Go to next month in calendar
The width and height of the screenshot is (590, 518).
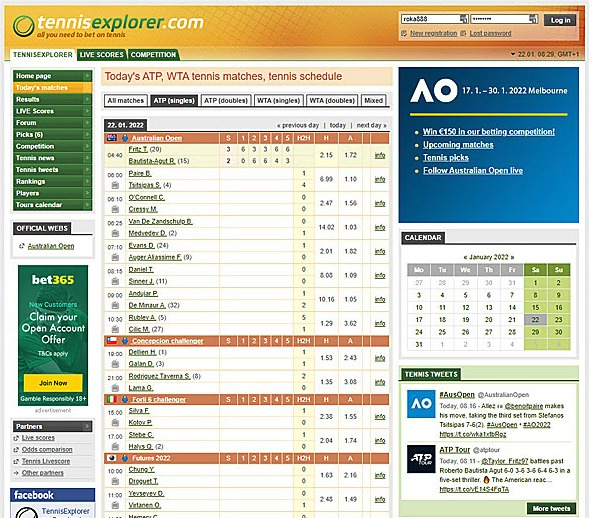(x=512, y=257)
